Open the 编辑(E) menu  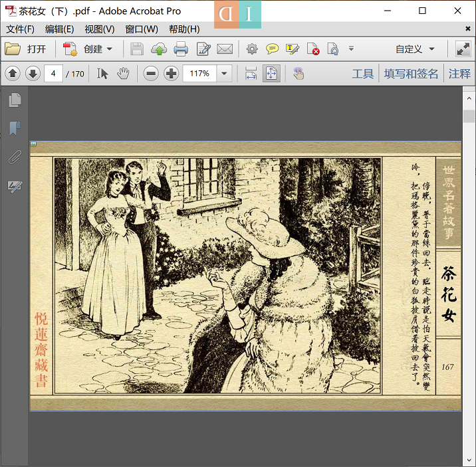pos(60,29)
